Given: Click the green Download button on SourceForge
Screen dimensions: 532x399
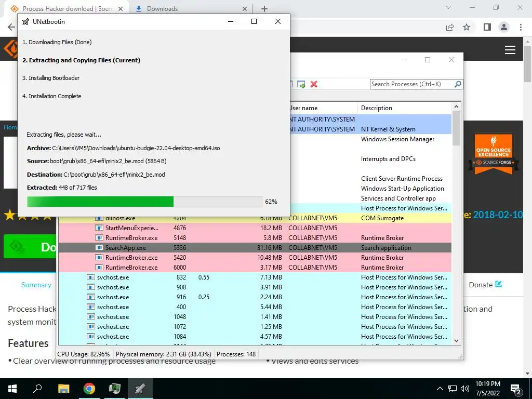Looking at the screenshot, I should [x=30, y=247].
